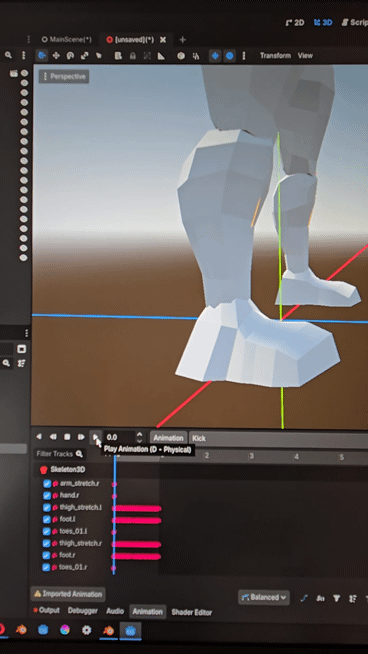Screen dimensions: 368x654
Task: Click the filter funnel icon in animation toolbar
Action: (x=337, y=599)
